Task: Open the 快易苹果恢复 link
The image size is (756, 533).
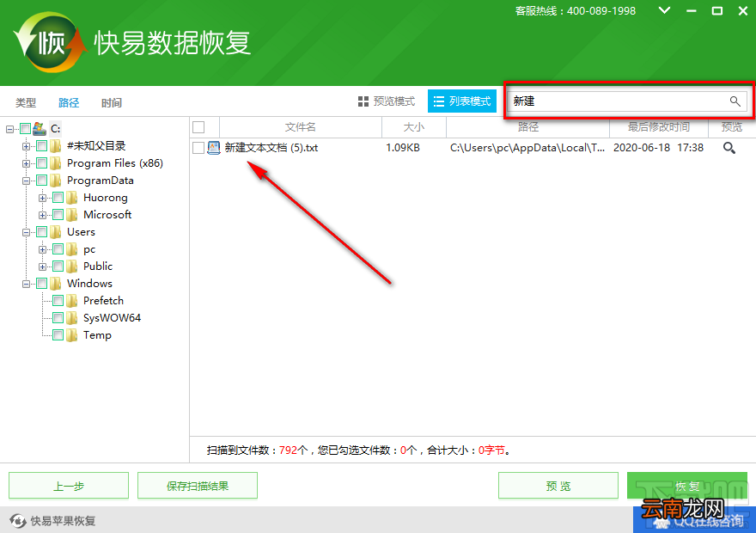Action: (63, 521)
